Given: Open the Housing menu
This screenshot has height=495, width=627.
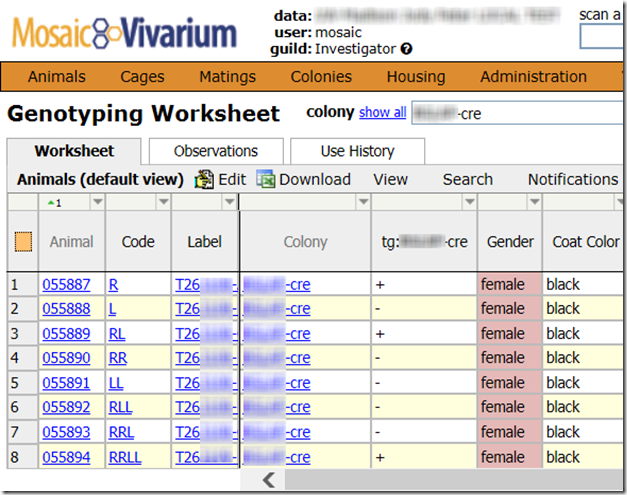Looking at the screenshot, I should tap(416, 77).
